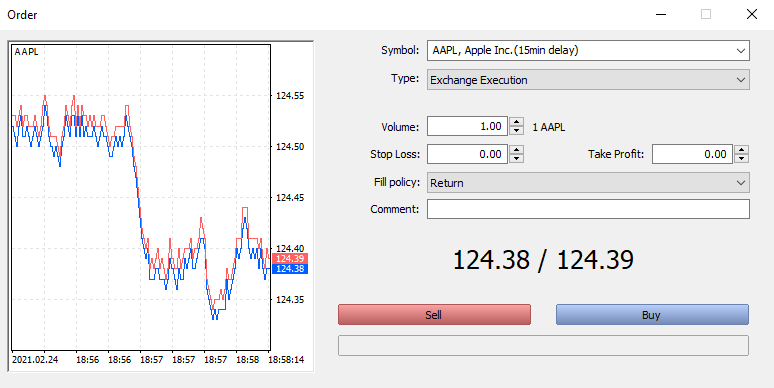Click the 124.38 / 124.39 price quote
This screenshot has width=774, height=388.
[543, 260]
